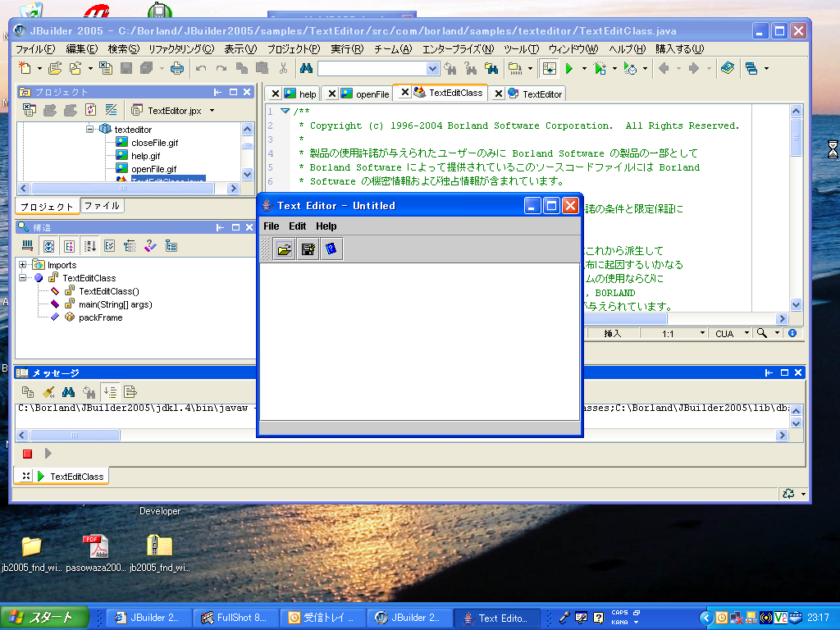Click the green Run project toolbar icon
This screenshot has height=630, width=840.
click(569, 69)
